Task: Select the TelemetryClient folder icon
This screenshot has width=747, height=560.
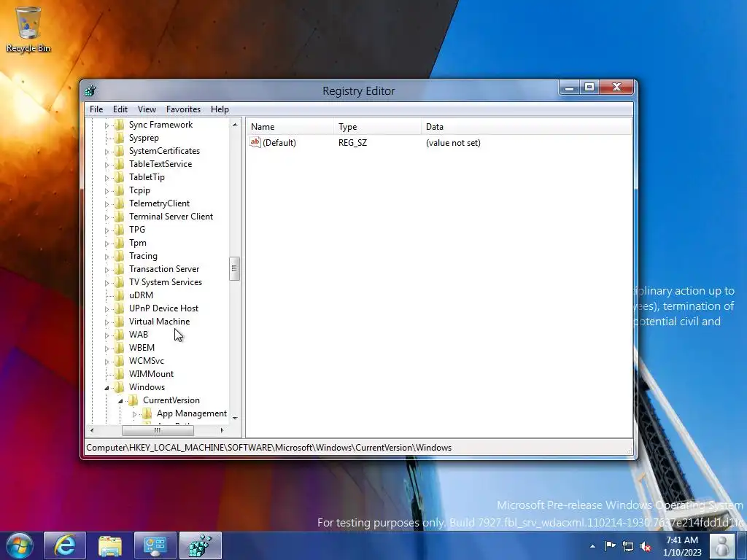Action: point(120,203)
